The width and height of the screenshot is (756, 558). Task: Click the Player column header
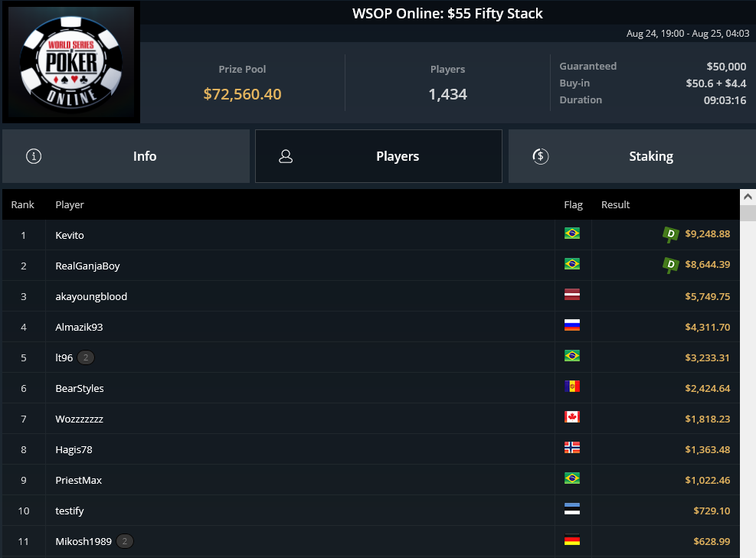tap(70, 205)
